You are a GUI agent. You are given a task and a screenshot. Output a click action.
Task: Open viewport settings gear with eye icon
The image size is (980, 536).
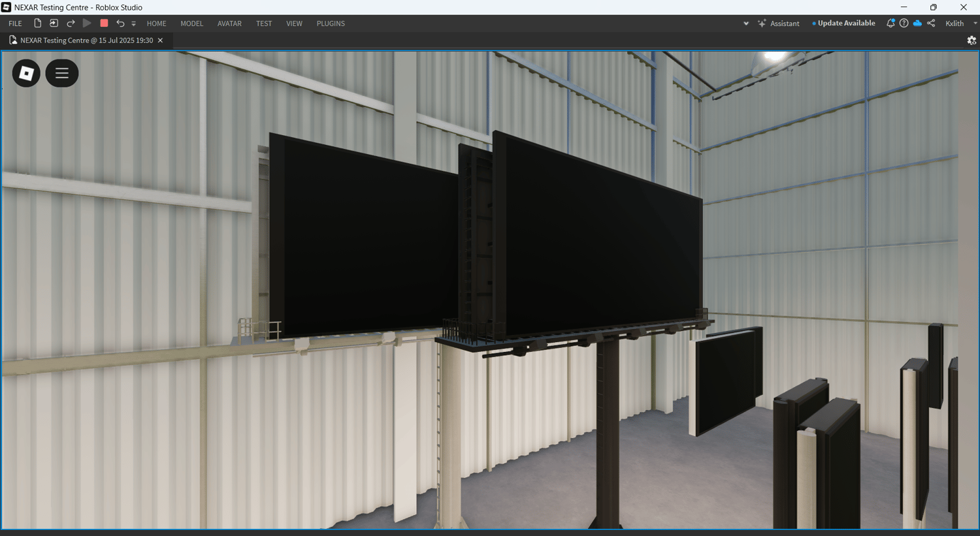972,40
